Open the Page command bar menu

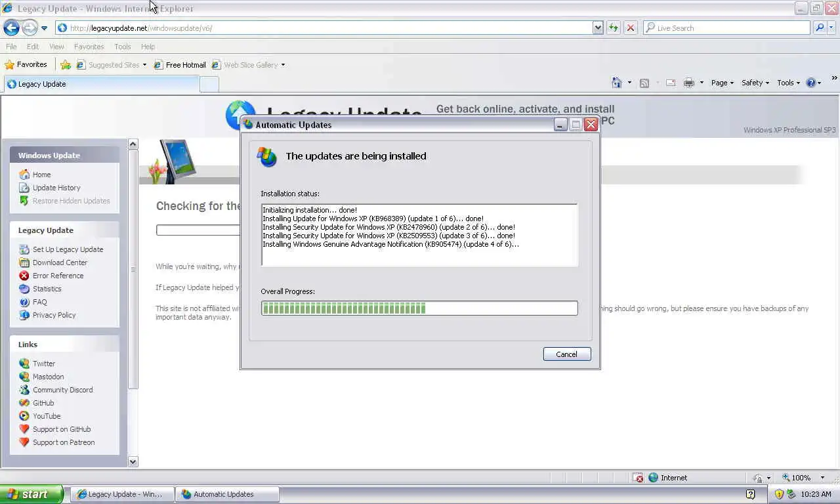pyautogui.click(x=722, y=83)
